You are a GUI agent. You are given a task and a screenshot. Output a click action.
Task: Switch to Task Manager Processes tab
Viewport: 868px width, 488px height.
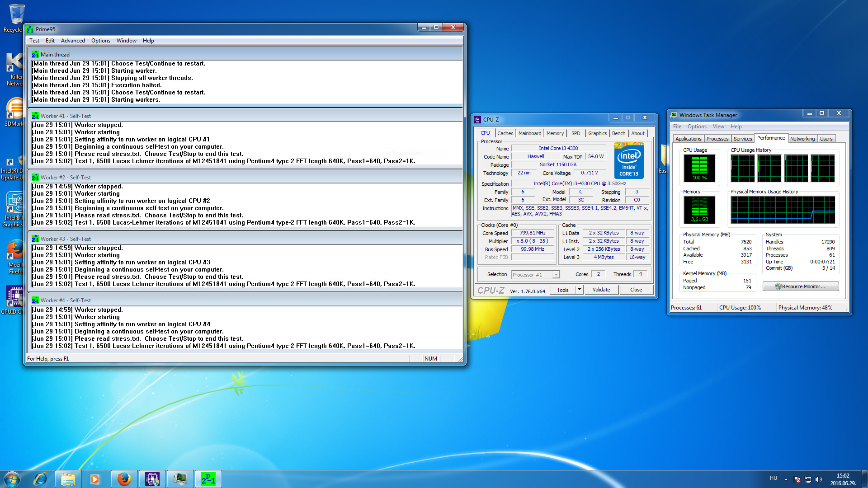point(717,139)
